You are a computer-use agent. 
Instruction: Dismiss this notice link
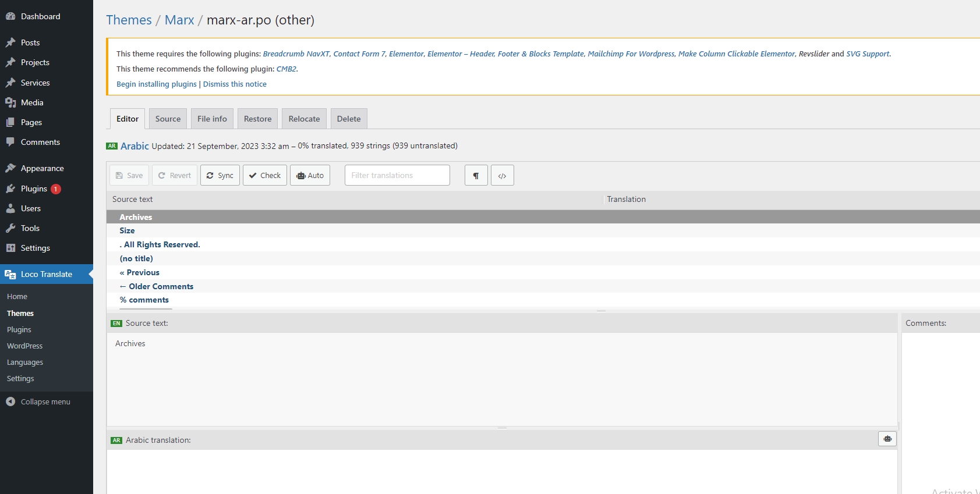(x=235, y=84)
